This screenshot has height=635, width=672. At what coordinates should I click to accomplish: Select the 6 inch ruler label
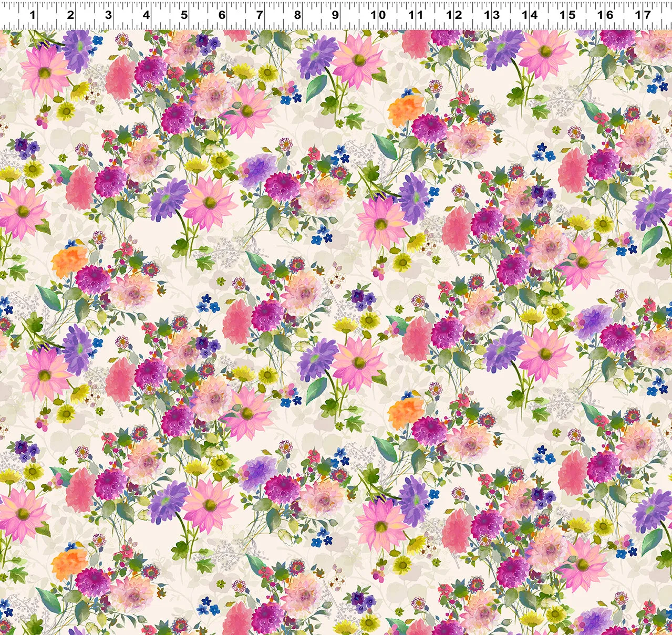[x=222, y=14]
